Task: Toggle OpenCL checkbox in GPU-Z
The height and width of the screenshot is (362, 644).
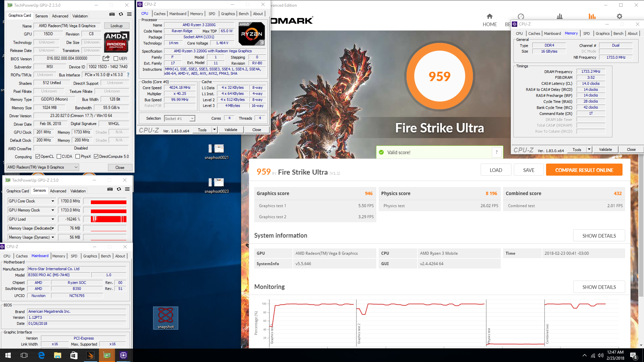Action: point(38,157)
